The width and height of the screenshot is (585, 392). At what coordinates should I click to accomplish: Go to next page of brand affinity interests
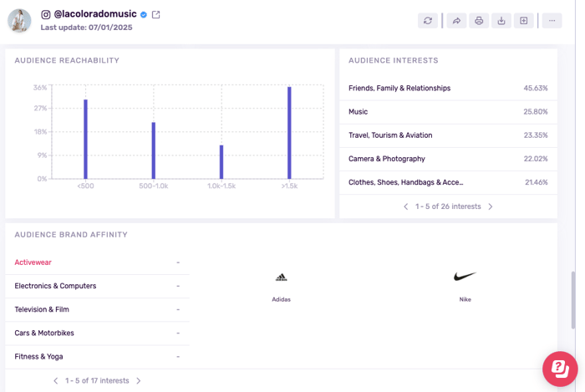pos(139,381)
